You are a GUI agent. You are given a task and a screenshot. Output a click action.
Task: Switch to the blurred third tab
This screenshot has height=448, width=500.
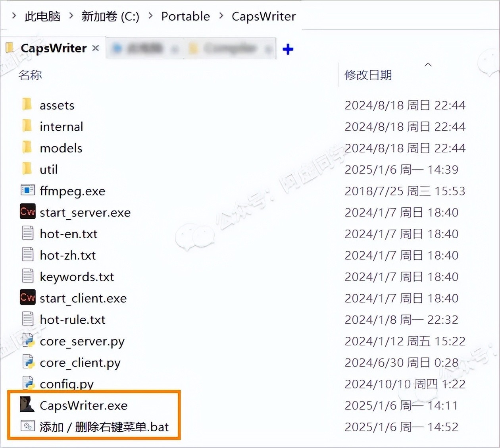pyautogui.click(x=230, y=48)
